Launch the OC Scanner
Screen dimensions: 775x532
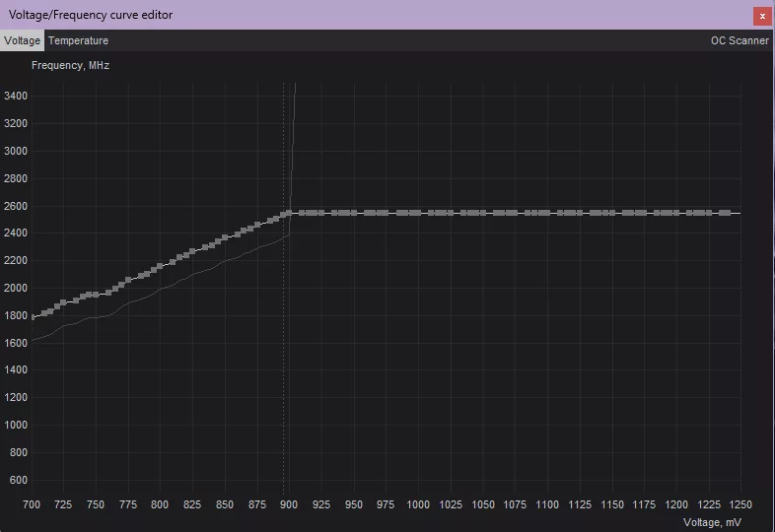[x=740, y=40]
